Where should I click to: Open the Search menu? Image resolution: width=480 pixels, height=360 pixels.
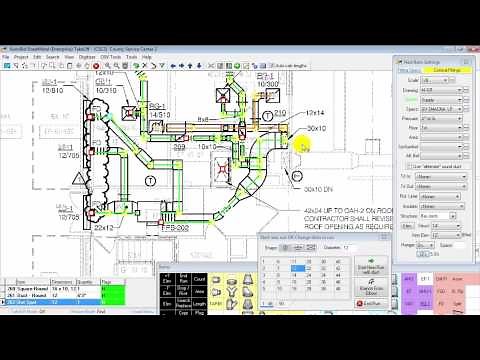coord(52,57)
